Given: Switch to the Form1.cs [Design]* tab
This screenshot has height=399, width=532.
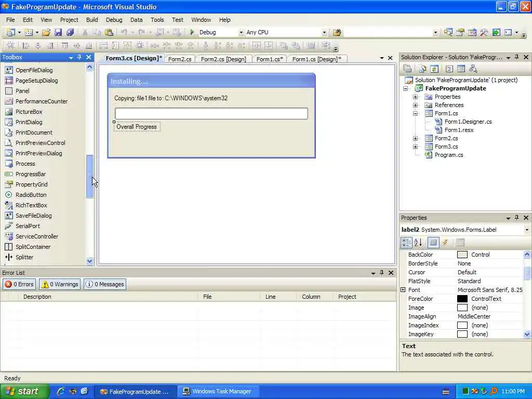Looking at the screenshot, I should tap(317, 59).
